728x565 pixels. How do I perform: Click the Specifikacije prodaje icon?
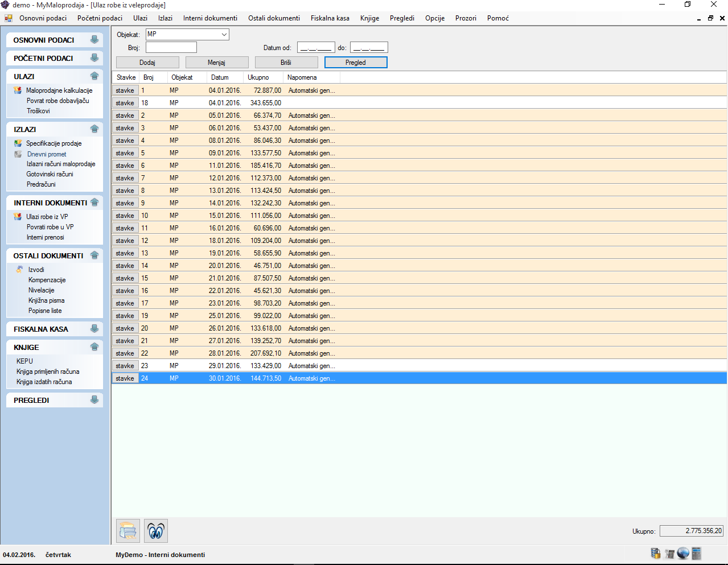[18, 143]
